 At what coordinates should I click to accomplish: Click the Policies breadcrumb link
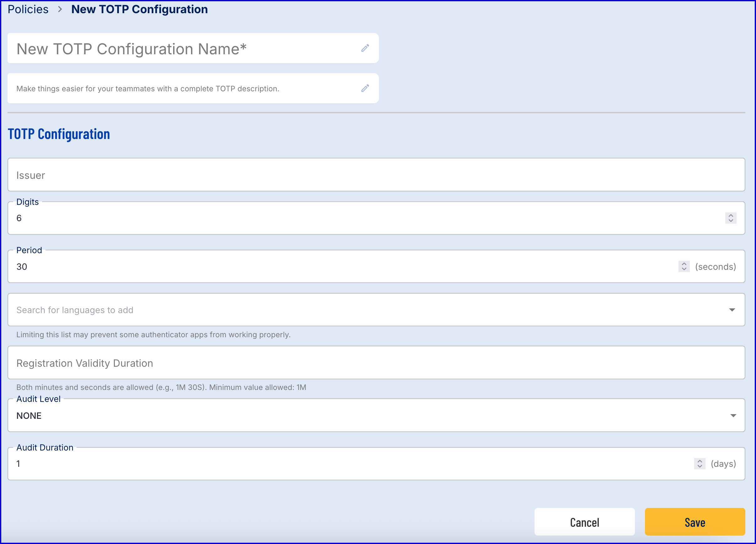(28, 9)
